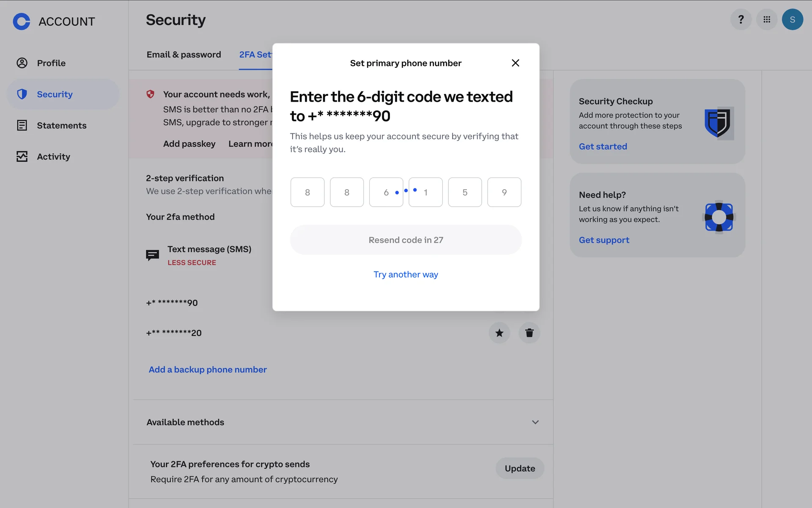Open the user avatar S menu

point(792,19)
